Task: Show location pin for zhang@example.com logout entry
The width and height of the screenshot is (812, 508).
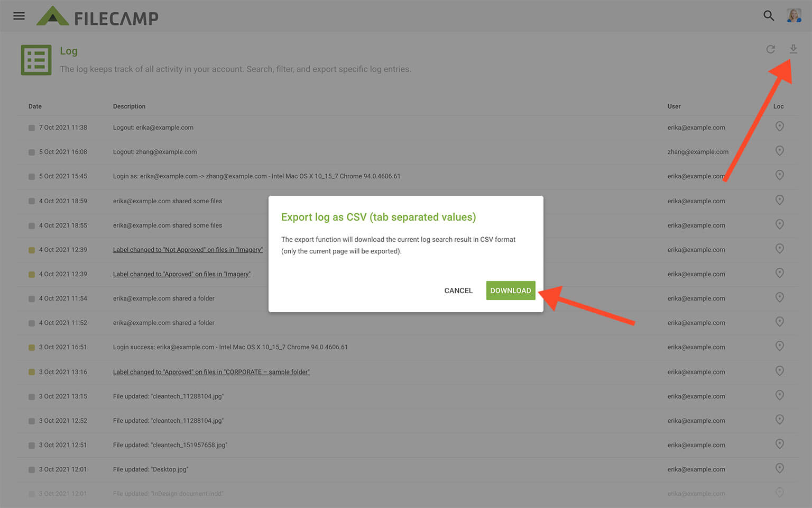Action: (779, 151)
